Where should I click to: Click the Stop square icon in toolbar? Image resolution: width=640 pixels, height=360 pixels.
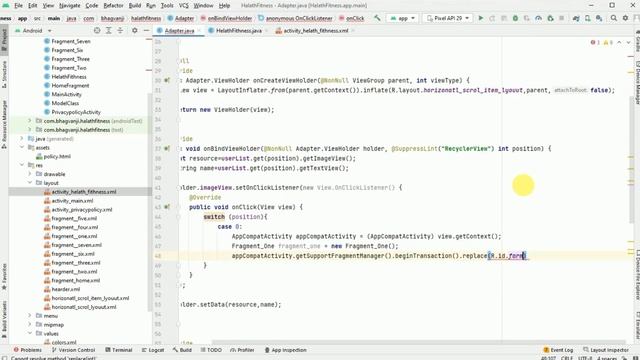click(562, 18)
